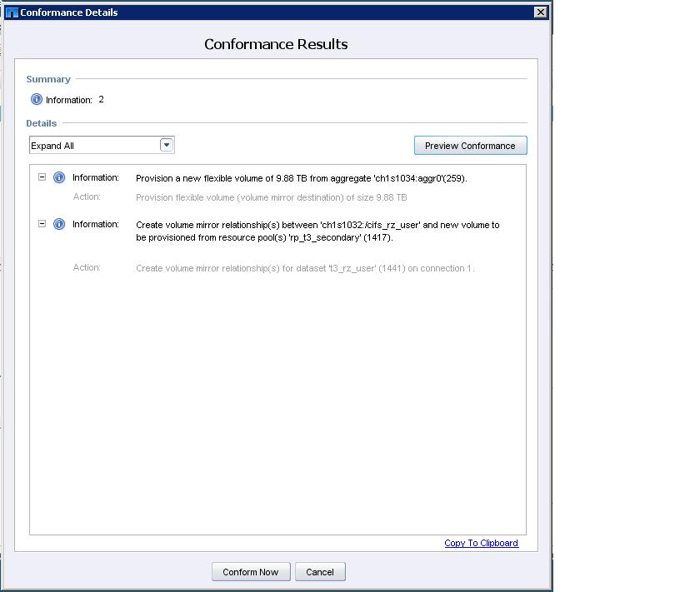Click the Conformance Results heading
This screenshot has width=700, height=592.
coord(276,44)
